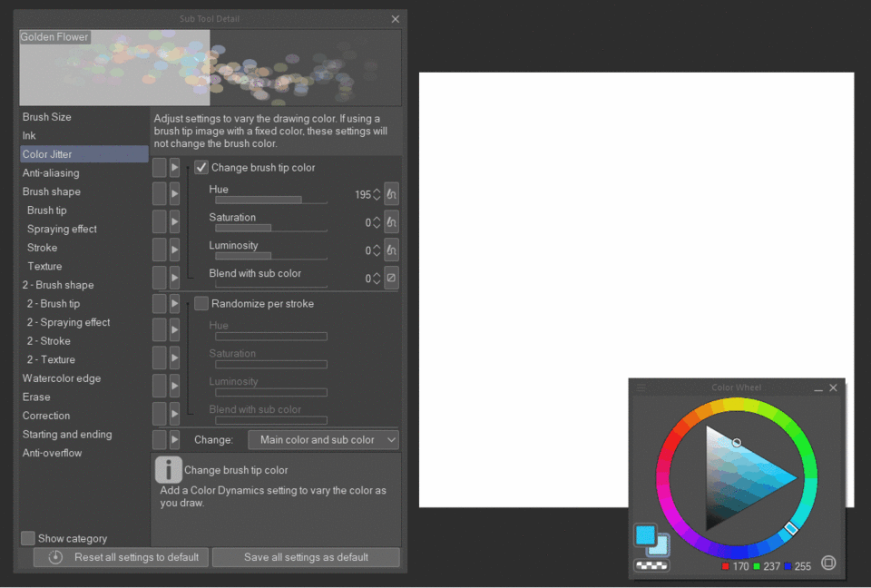Screen dimensions: 871x588
Task: Select the transparent color swatch
Action: point(651,565)
